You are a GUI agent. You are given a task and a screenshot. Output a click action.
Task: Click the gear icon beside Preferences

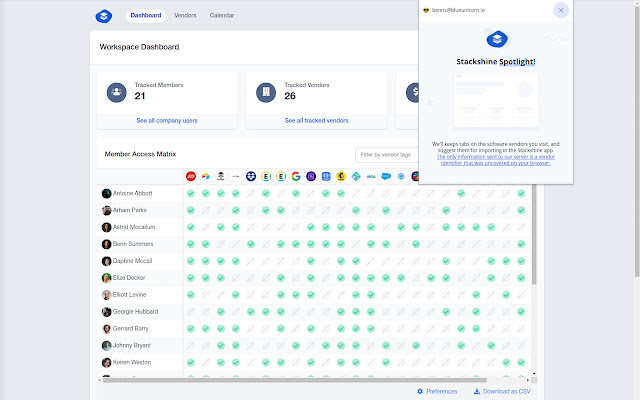coord(420,391)
